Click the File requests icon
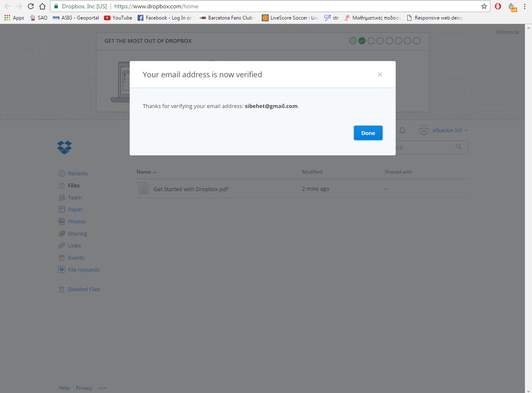The width and height of the screenshot is (532, 393). [x=62, y=270]
